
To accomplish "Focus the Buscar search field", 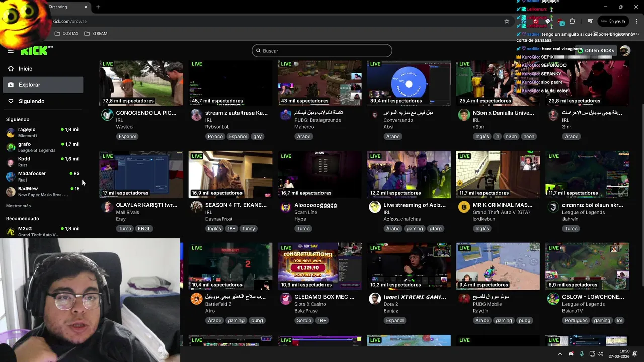I will tap(322, 51).
